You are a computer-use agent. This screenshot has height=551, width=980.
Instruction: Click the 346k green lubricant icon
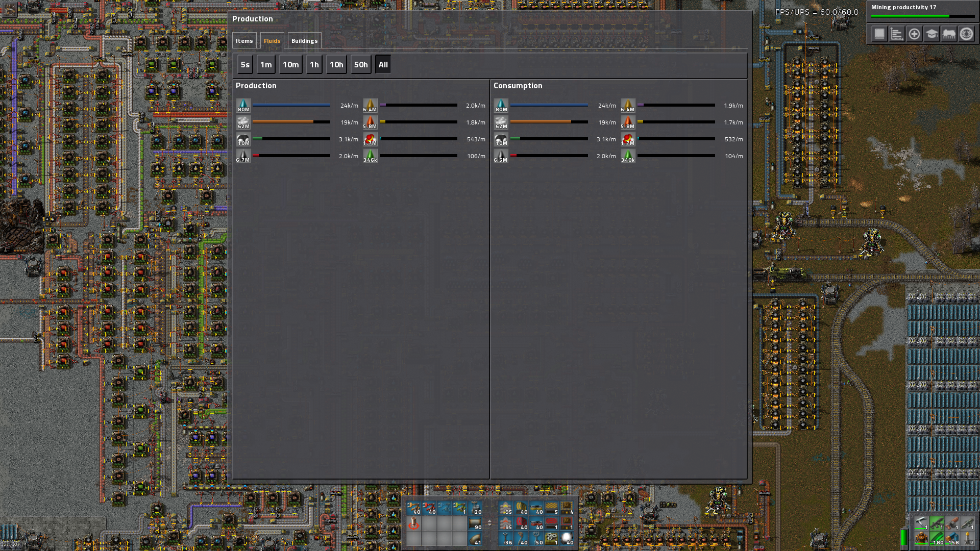click(370, 156)
